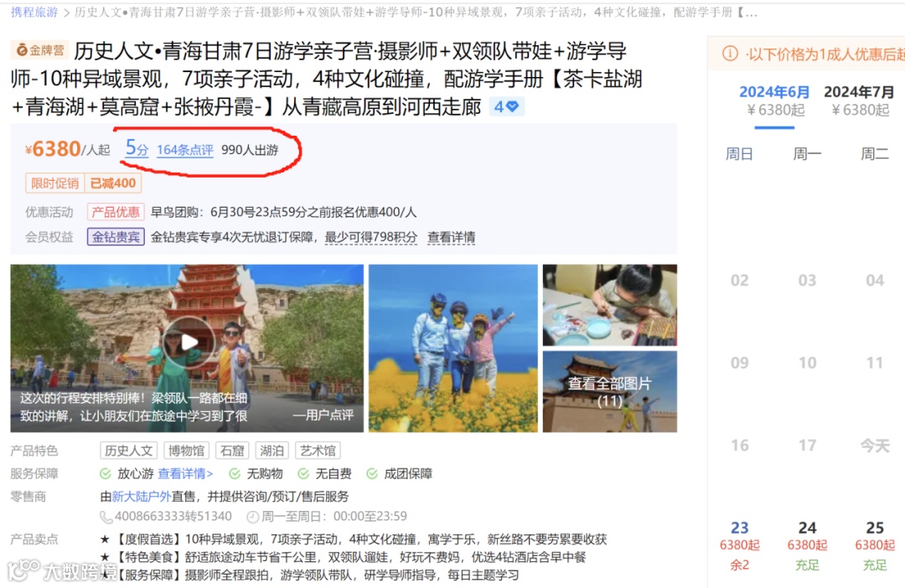Click the 金牌营 gold badge icon
The height and width of the screenshot is (588, 905).
[22, 50]
